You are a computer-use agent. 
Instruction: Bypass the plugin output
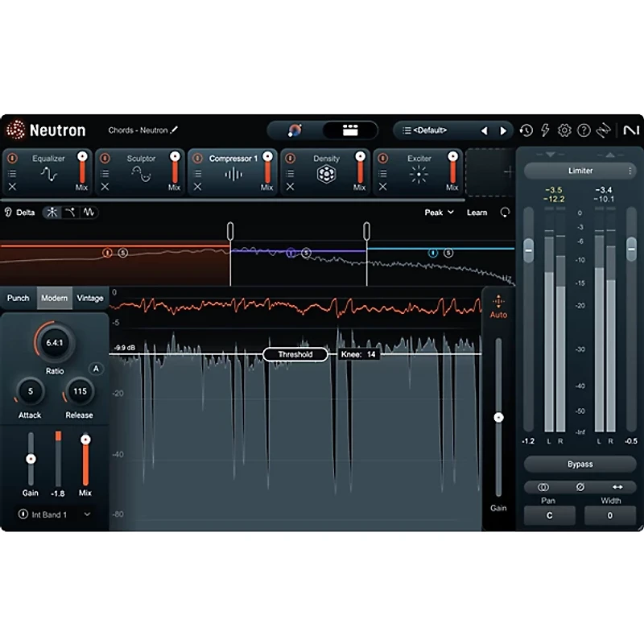click(579, 464)
